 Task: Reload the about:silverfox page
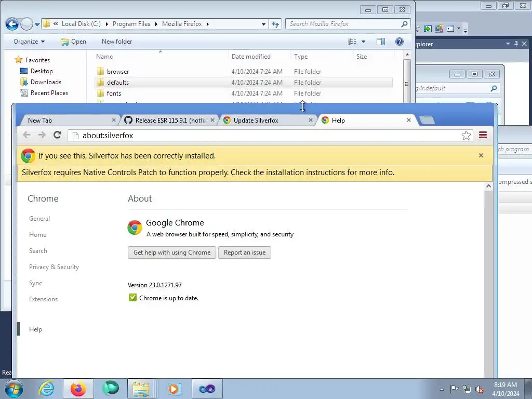pos(57,135)
